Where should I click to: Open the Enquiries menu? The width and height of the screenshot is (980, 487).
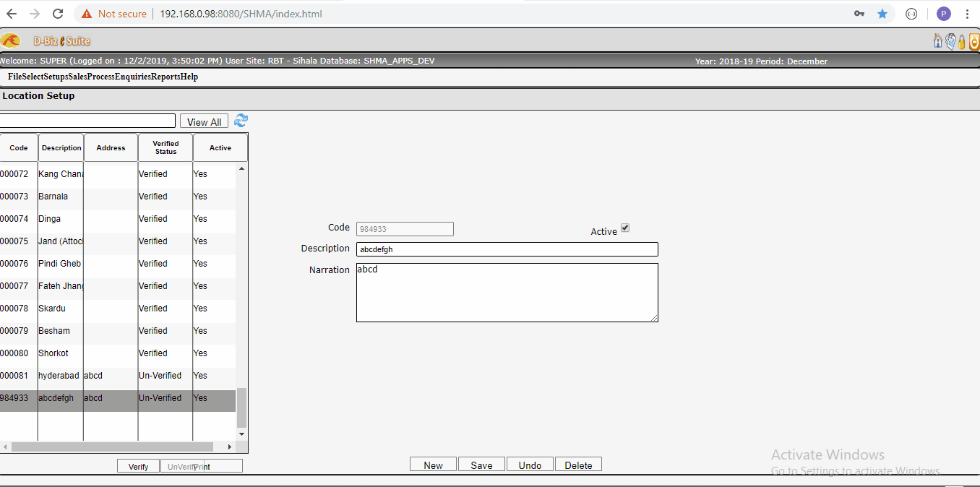point(132,76)
